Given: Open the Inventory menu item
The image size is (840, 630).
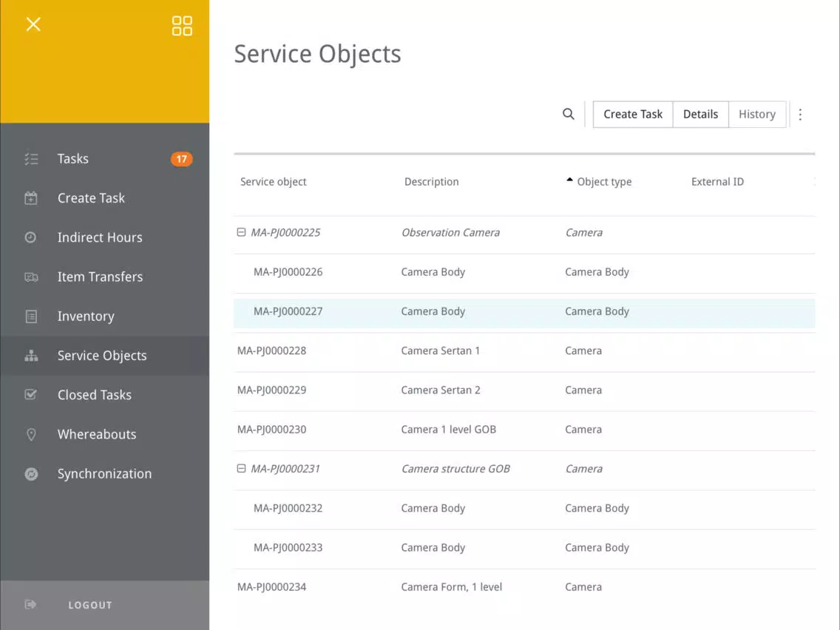Looking at the screenshot, I should pos(104,316).
